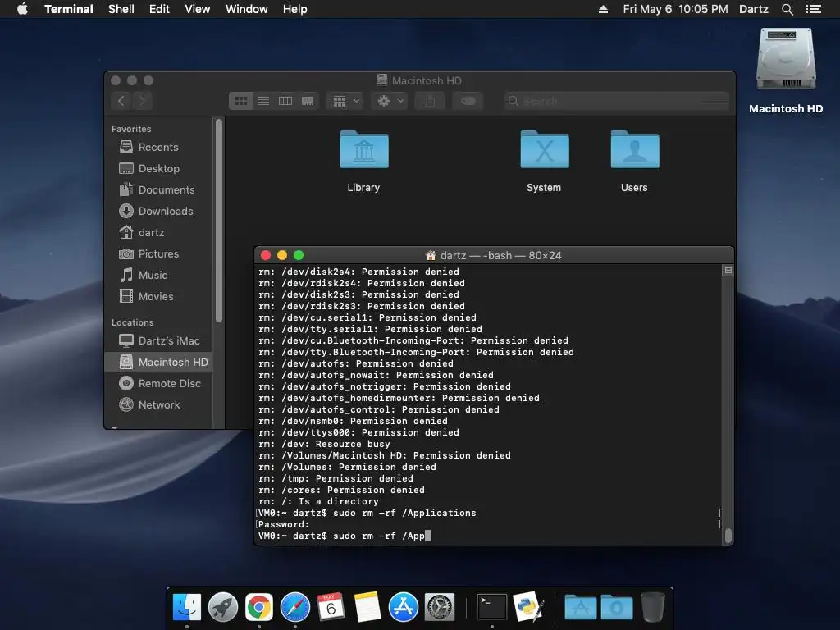Click the Terminal split-pane icon
This screenshot has width=840, height=630.
[728, 271]
